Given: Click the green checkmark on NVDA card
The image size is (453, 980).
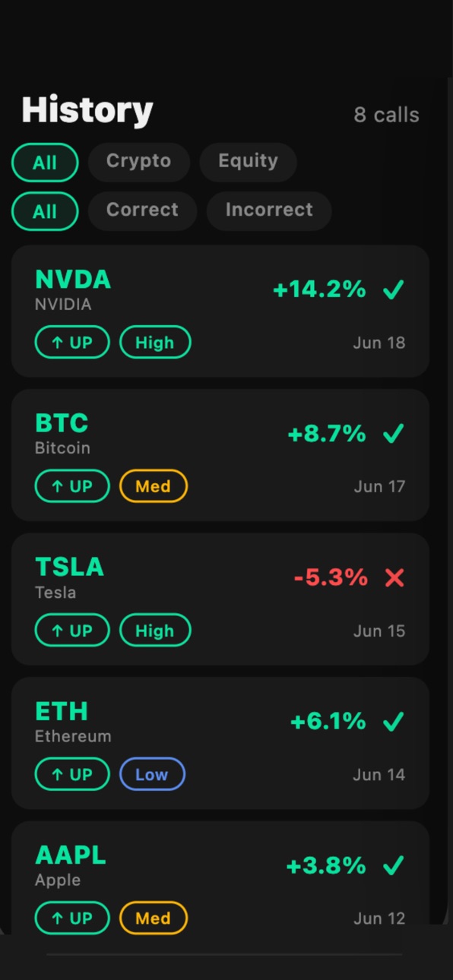Looking at the screenshot, I should pyautogui.click(x=393, y=290).
